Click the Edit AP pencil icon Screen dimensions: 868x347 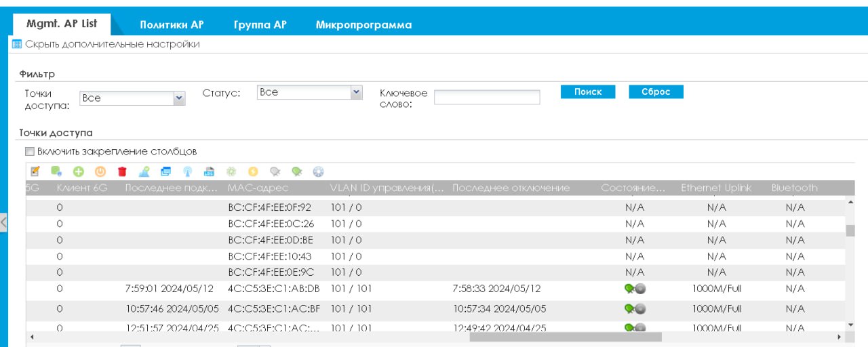point(35,172)
